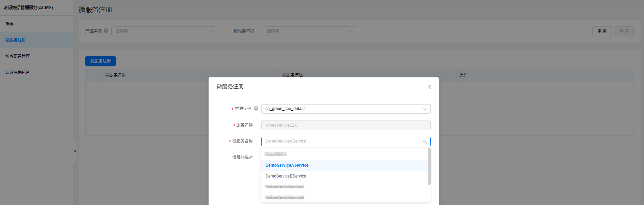
Task: Select DemoServiceAService from the list
Action: (287, 165)
